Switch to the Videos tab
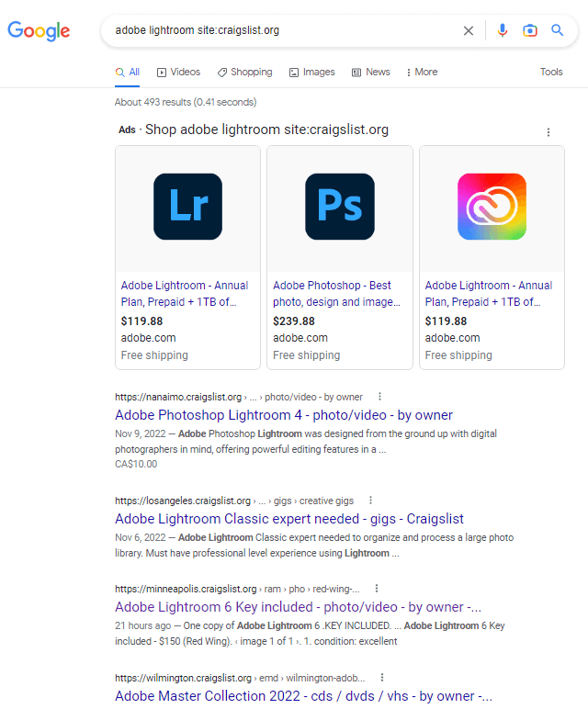This screenshot has height=709, width=588. (x=178, y=73)
